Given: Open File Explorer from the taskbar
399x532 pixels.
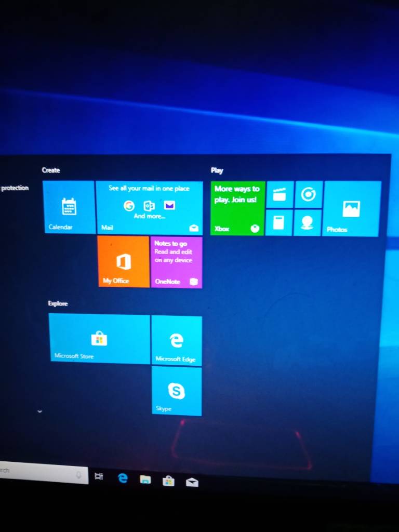Looking at the screenshot, I should [x=145, y=480].
